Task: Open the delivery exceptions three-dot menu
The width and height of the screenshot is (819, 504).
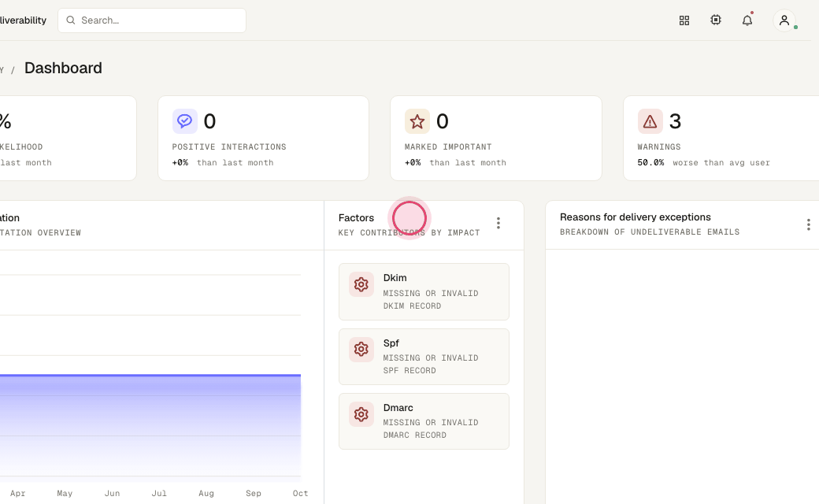Action: [x=808, y=224]
